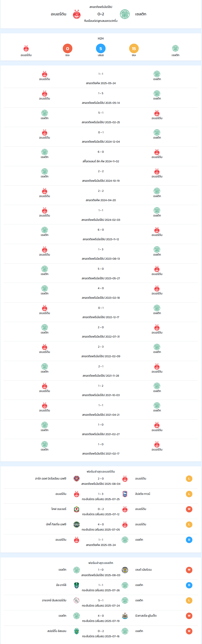Click the Celtic crest in the match header
The height and width of the screenshot is (644, 202).
pyautogui.click(x=125, y=14)
